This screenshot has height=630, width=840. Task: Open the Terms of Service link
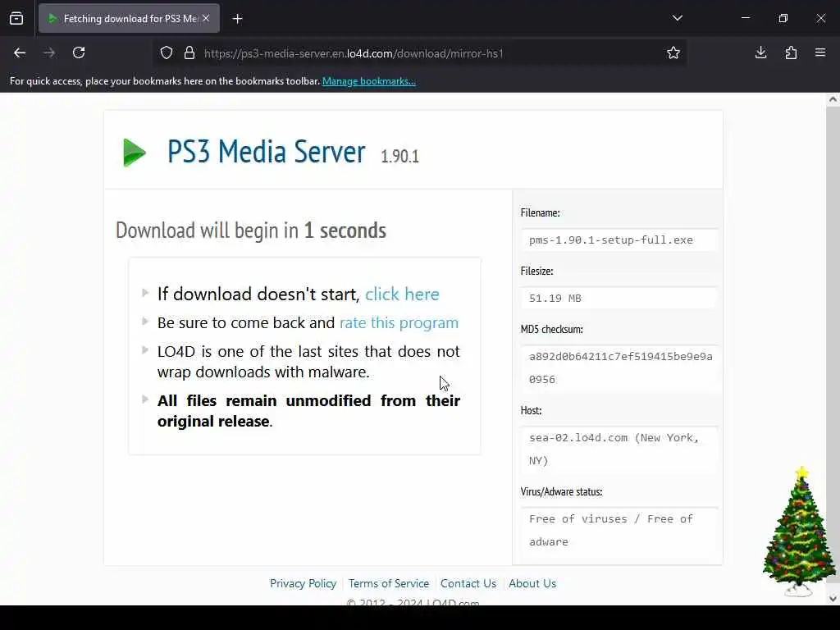pyautogui.click(x=388, y=583)
